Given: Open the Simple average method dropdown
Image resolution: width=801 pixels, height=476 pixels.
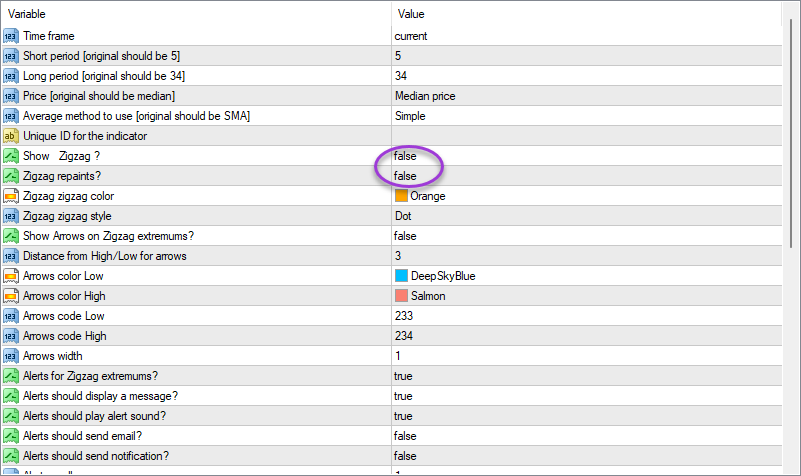Looking at the screenshot, I should (410, 116).
